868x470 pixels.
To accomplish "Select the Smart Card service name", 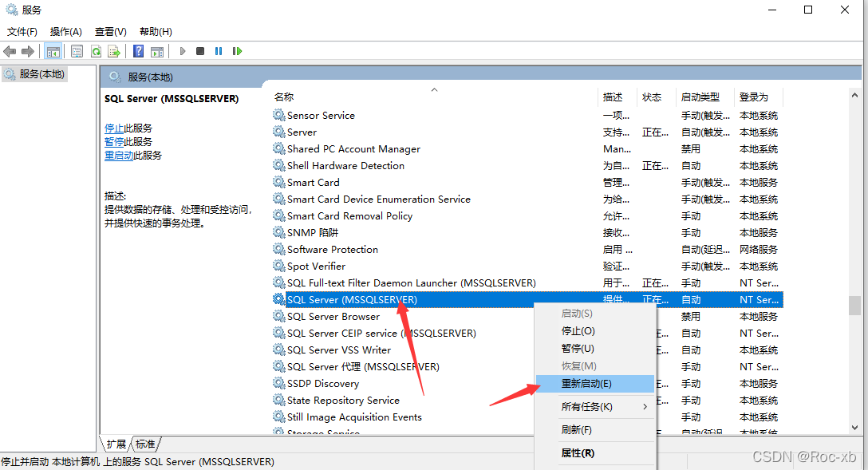I will (314, 182).
